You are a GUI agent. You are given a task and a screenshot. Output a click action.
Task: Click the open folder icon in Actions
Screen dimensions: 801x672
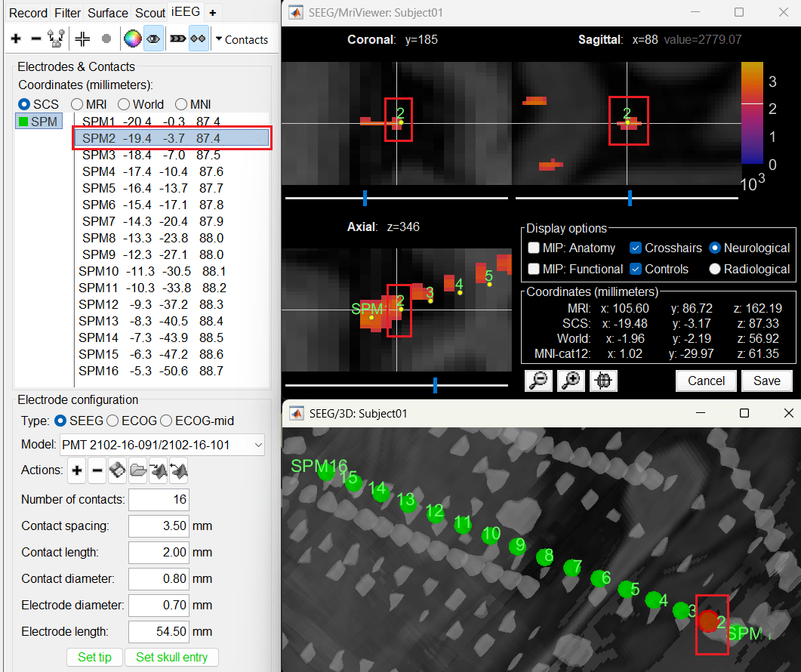(x=137, y=470)
